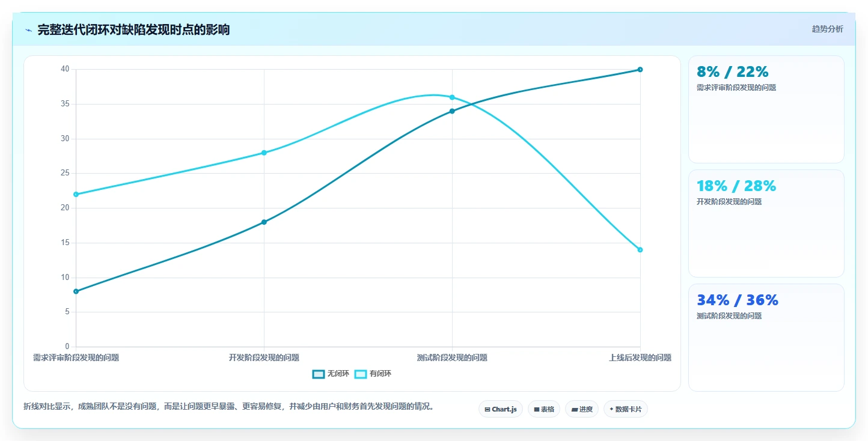Viewport: 868px width, 441px height.
Task: Click the 有闭环 data point at 14
Action: (x=640, y=250)
